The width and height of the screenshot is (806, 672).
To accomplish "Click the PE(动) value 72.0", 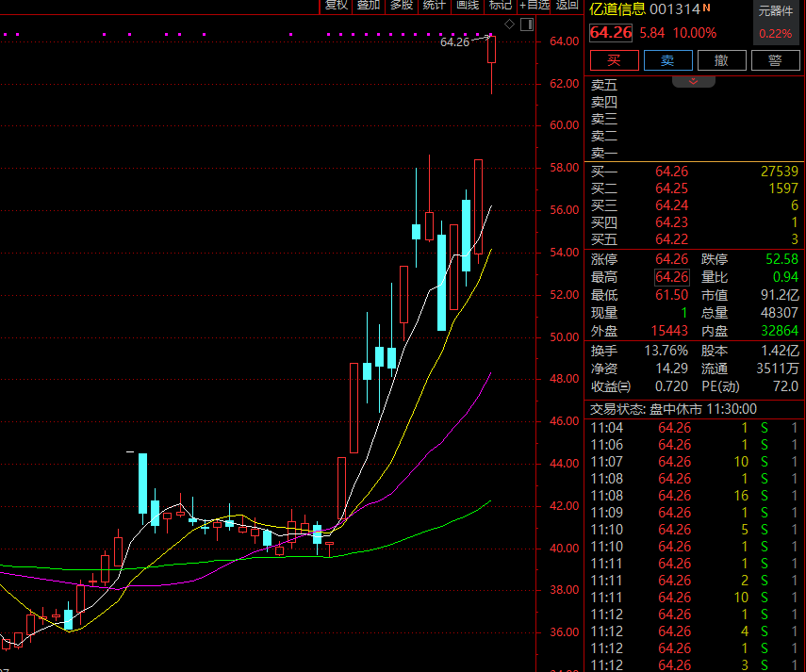I will click(785, 386).
